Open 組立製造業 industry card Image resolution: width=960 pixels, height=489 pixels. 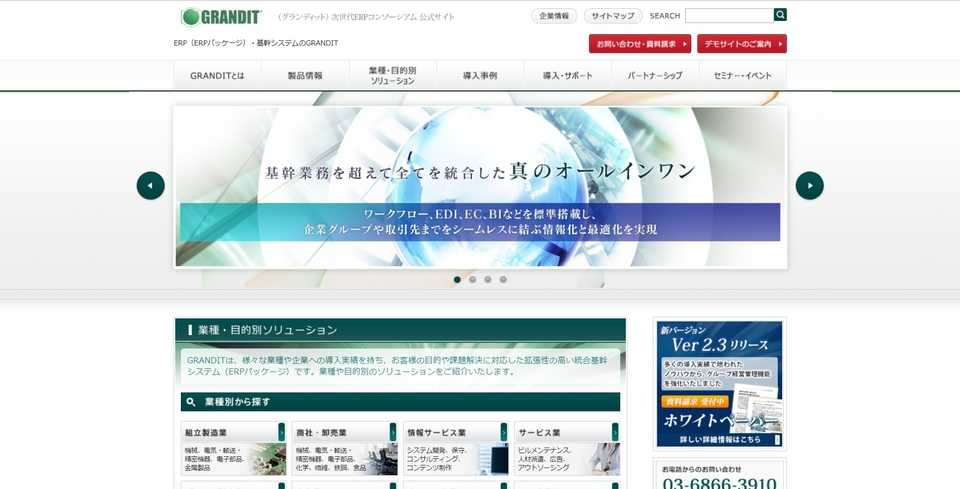(x=233, y=449)
